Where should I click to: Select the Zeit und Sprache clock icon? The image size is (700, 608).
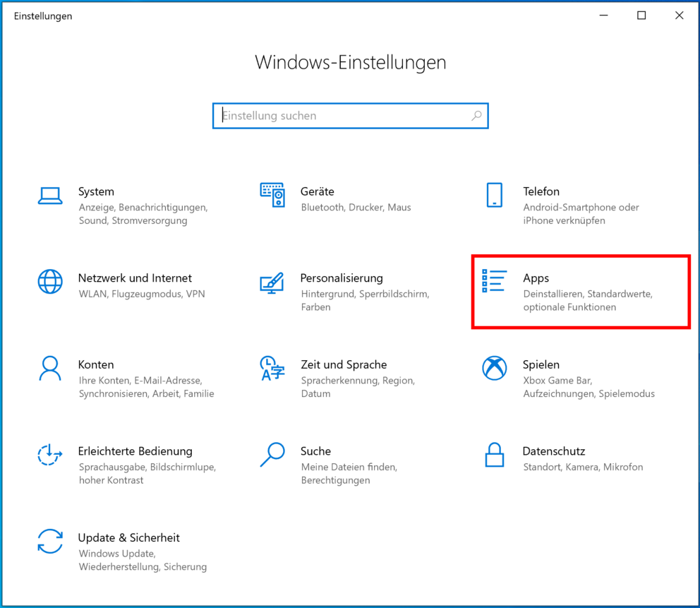pos(272,368)
